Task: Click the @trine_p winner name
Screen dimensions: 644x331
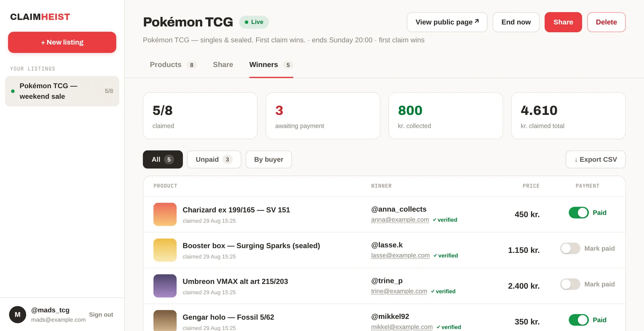Action: pos(387,281)
